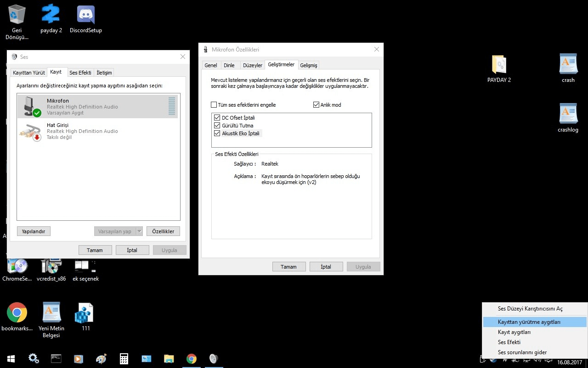The height and width of the screenshot is (368, 588).
Task: Open the Dinle tab
Action: coord(229,65)
